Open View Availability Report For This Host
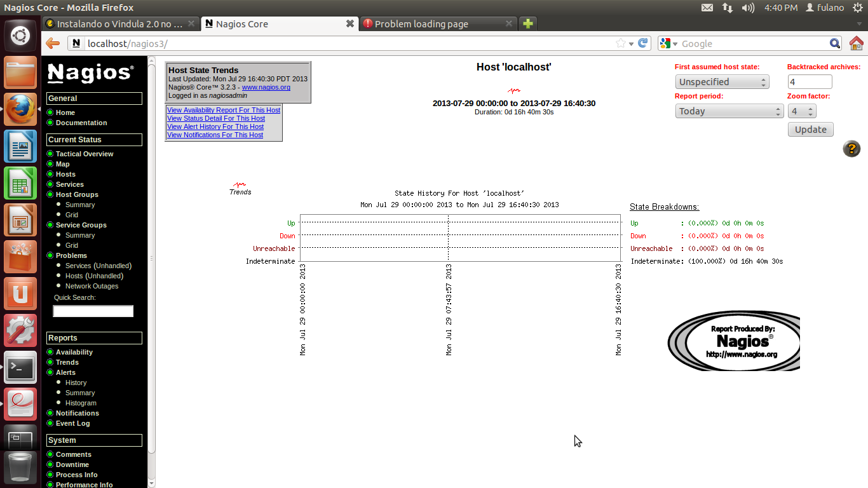 (x=224, y=110)
